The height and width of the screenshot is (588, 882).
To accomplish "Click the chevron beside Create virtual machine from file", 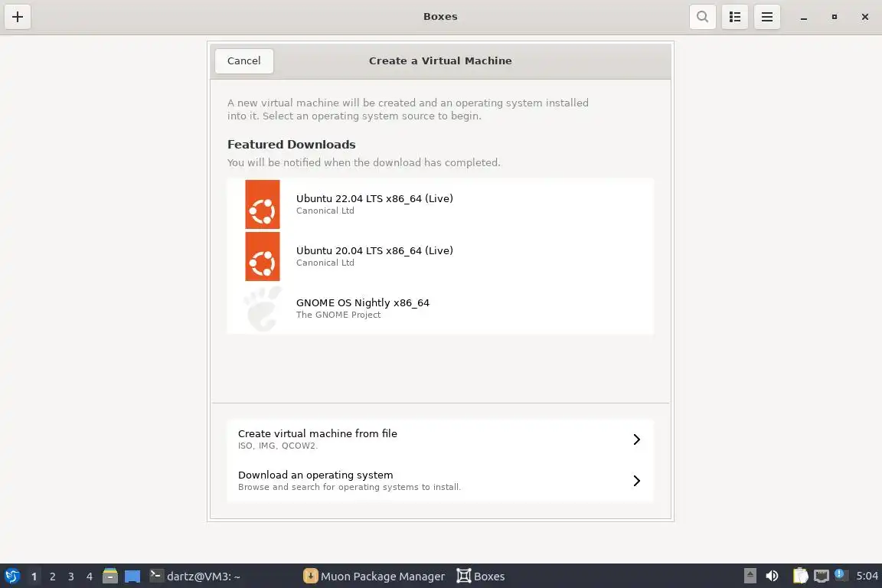I will (636, 439).
